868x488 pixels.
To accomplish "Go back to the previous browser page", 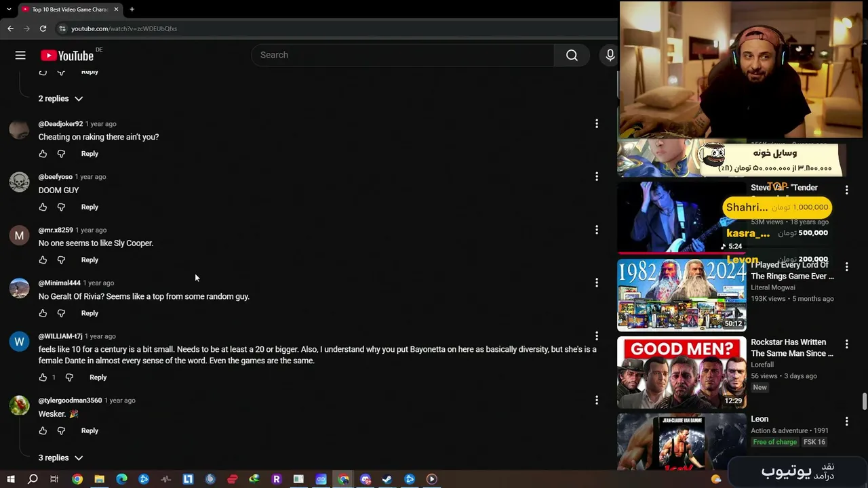I will 10,28.
